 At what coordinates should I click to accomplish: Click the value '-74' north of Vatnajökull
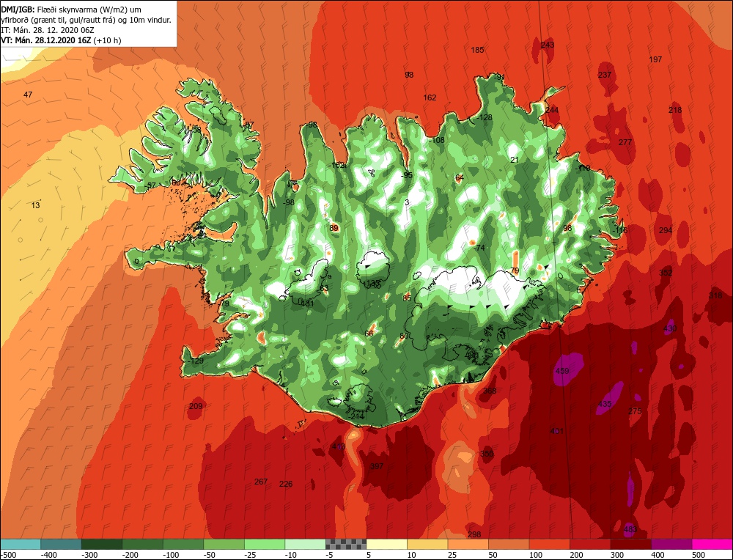[479, 248]
